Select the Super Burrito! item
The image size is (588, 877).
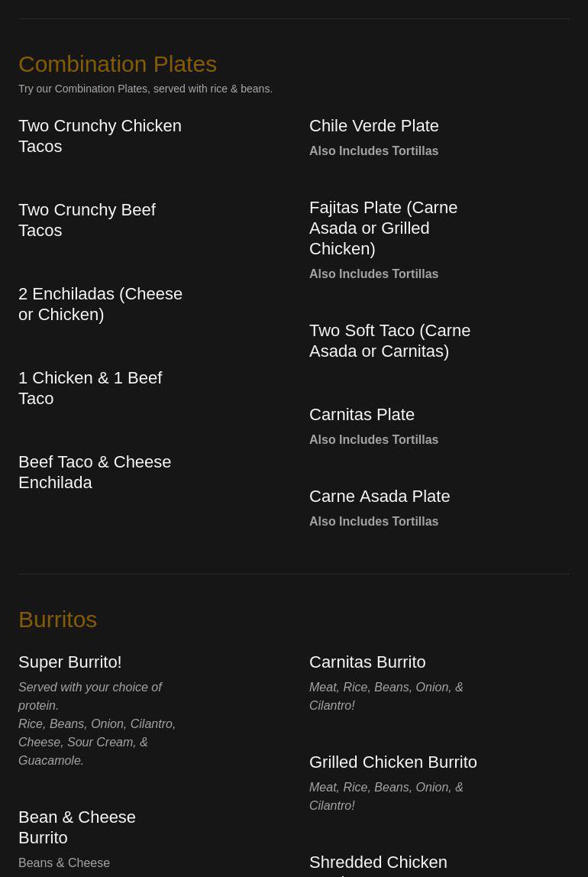coord(69,662)
